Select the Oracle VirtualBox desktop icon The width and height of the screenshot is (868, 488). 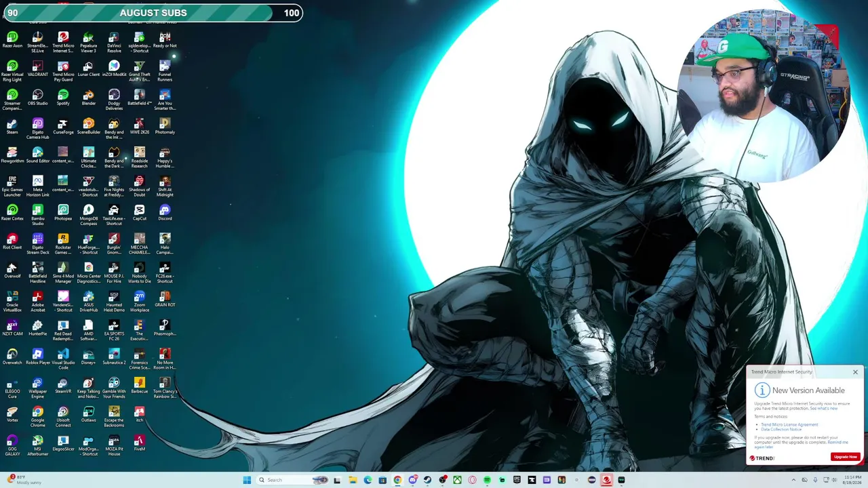[x=12, y=302]
